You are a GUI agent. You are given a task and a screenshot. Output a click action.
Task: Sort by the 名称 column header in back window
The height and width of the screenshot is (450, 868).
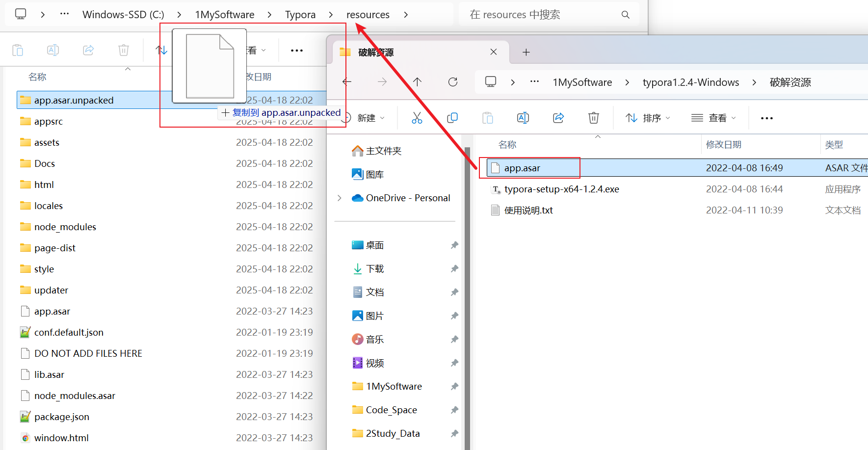37,77
